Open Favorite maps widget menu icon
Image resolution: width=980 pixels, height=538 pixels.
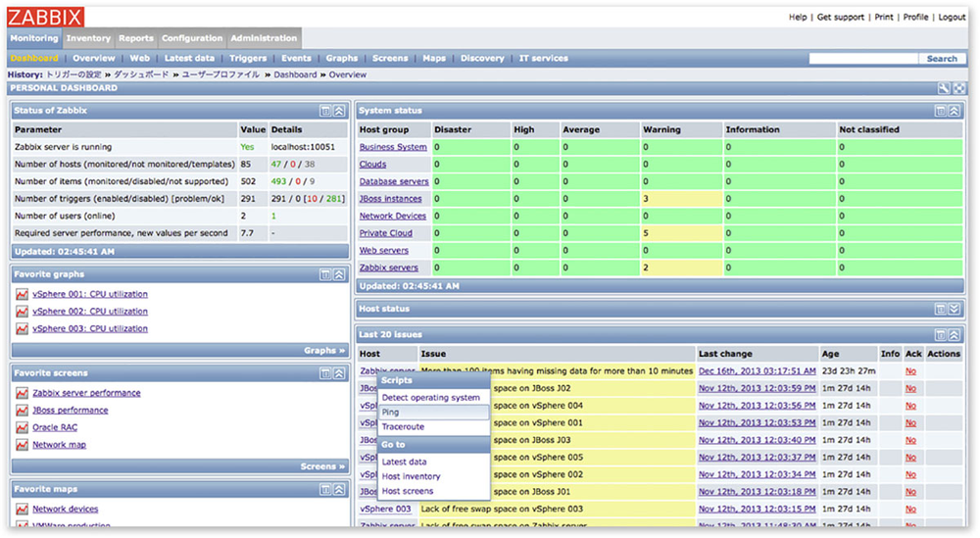point(325,489)
